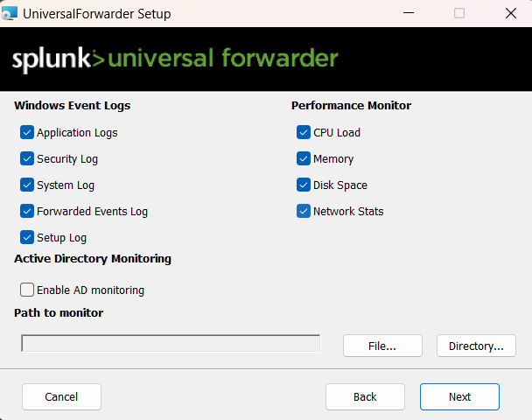Uncheck Forwarded Events Log
This screenshot has width=532, height=420.
[27, 211]
